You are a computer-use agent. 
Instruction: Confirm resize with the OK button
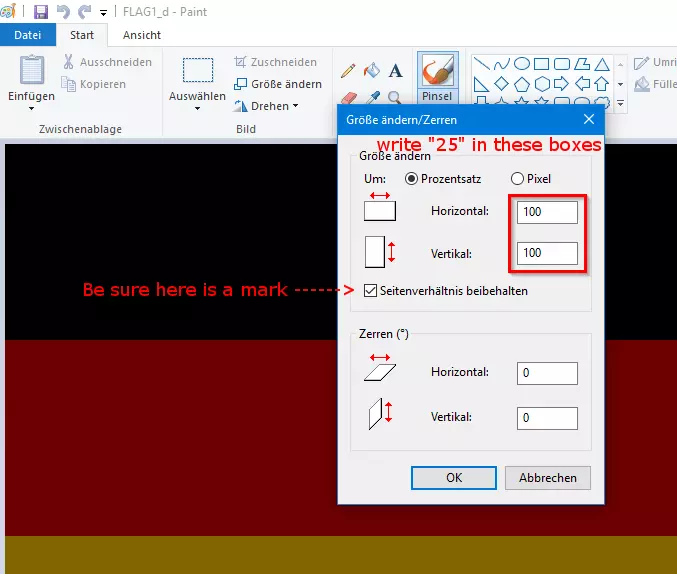click(454, 478)
